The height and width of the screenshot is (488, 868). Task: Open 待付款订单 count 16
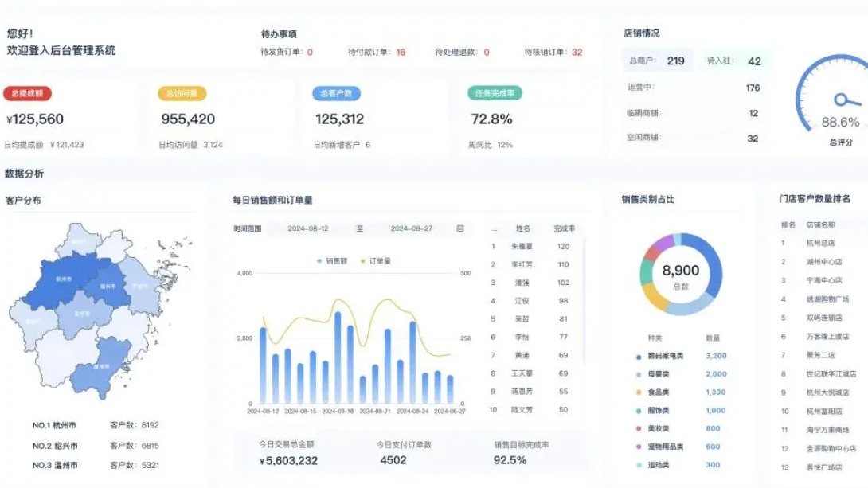[x=401, y=52]
